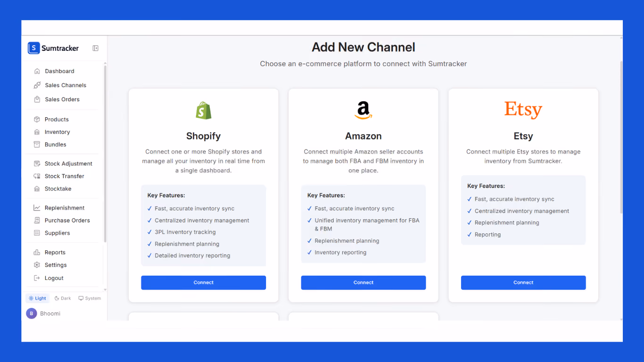644x362 pixels.
Task: Click the Stock Transfer icon
Action: (37, 176)
